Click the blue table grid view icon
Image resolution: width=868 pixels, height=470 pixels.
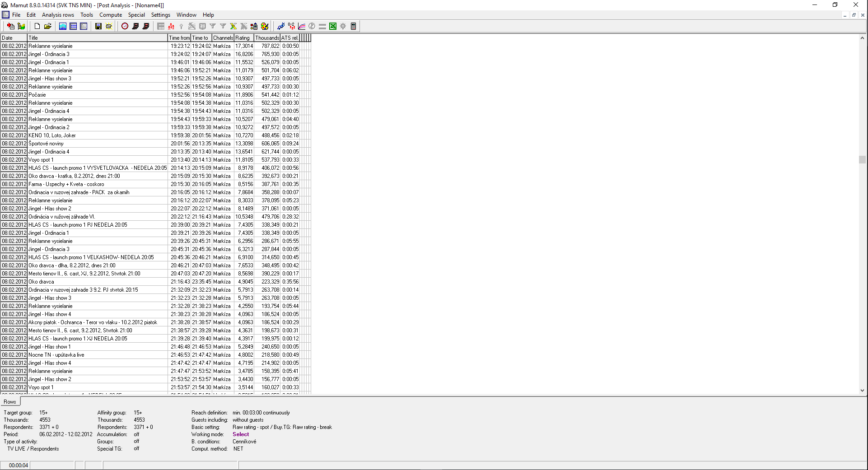point(73,26)
